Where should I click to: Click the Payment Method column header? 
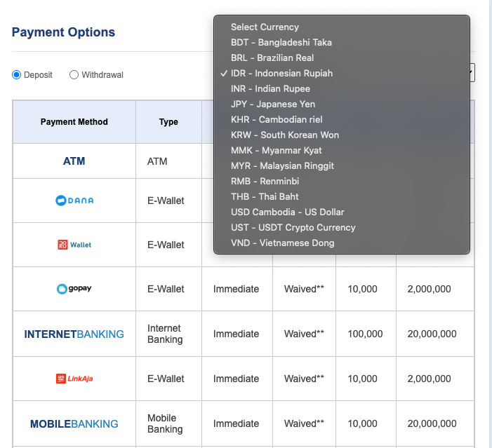74,122
